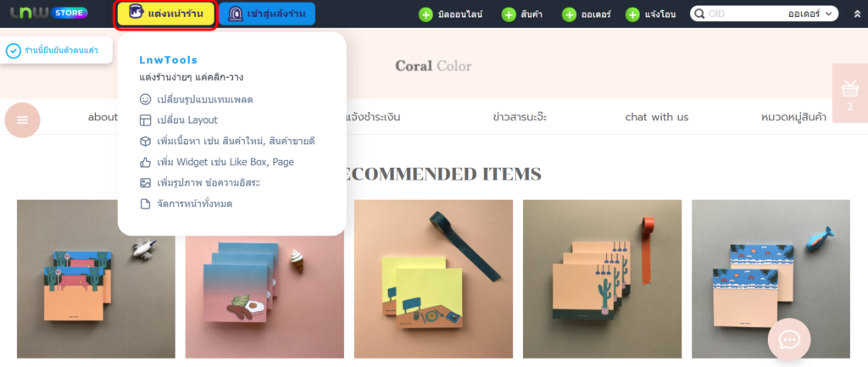Open the แต่งหน้าร้าน dropdown button
Viewport: 868px width, 367px height.
coord(166,14)
